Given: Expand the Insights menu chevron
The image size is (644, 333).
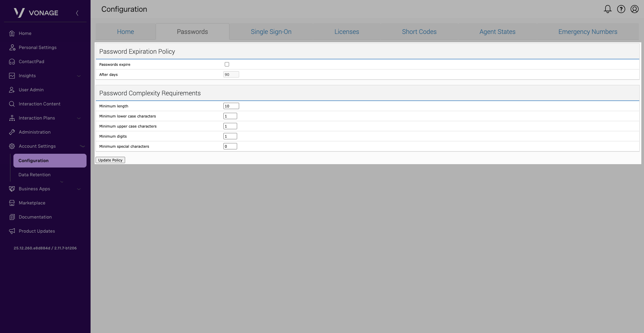Looking at the screenshot, I should 79,76.
